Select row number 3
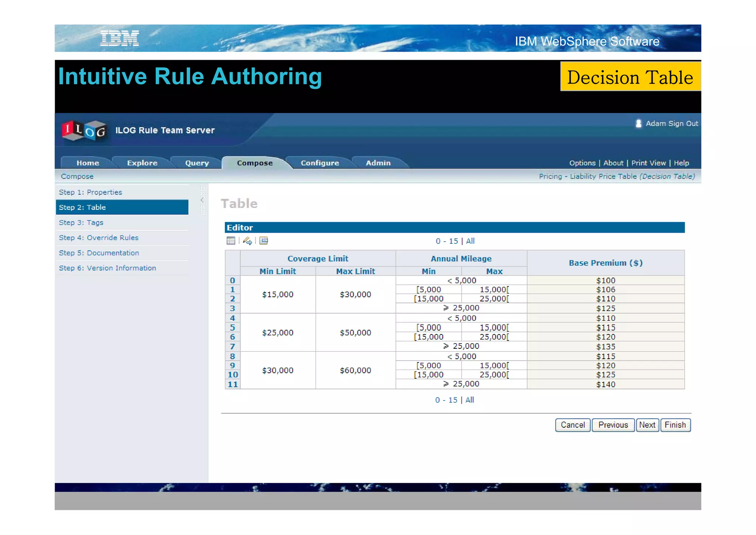Image resolution: width=756 pixels, height=535 pixels. (233, 308)
